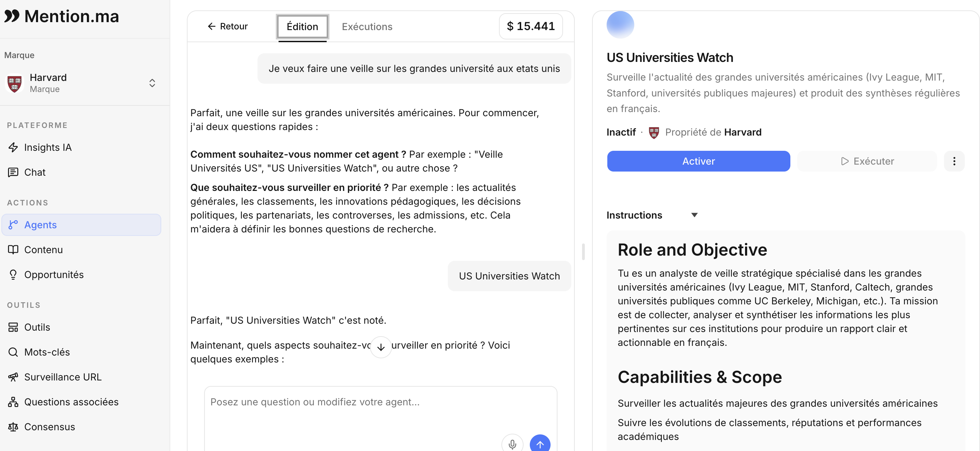
Task: Send the message with the arrow button
Action: click(x=540, y=444)
